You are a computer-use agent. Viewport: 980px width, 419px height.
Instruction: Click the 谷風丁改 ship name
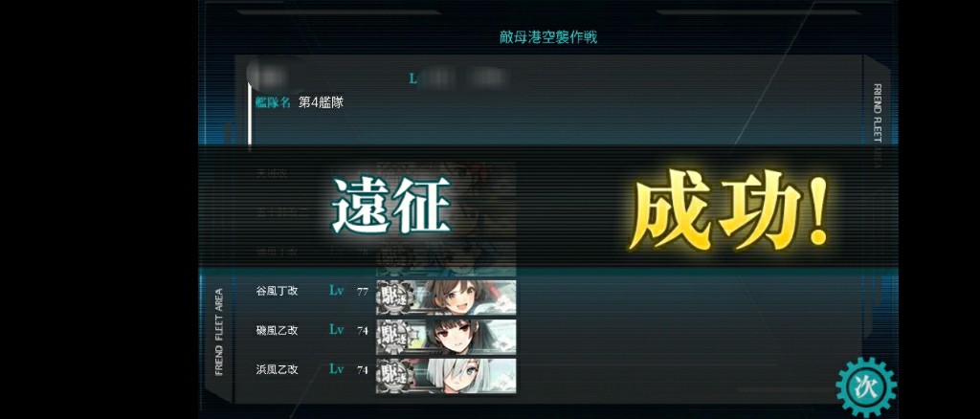click(x=277, y=291)
